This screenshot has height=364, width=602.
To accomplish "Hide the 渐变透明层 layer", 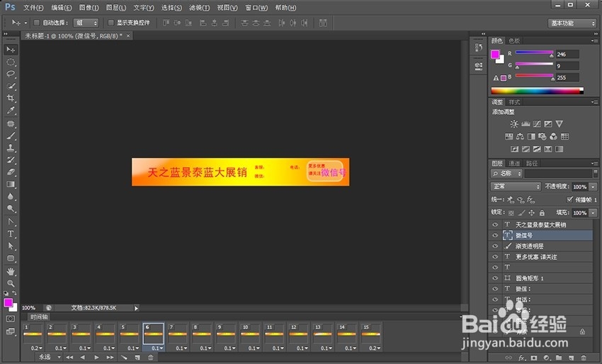I will [495, 246].
